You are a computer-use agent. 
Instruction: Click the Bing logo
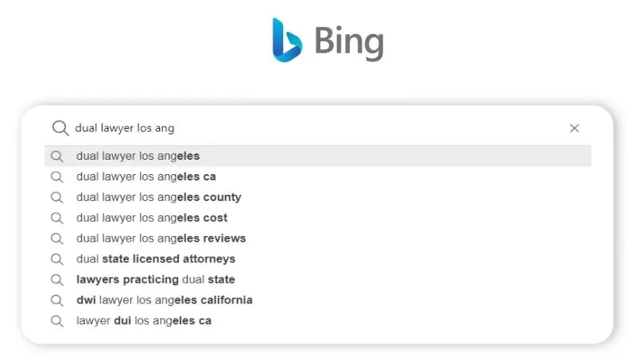[328, 40]
